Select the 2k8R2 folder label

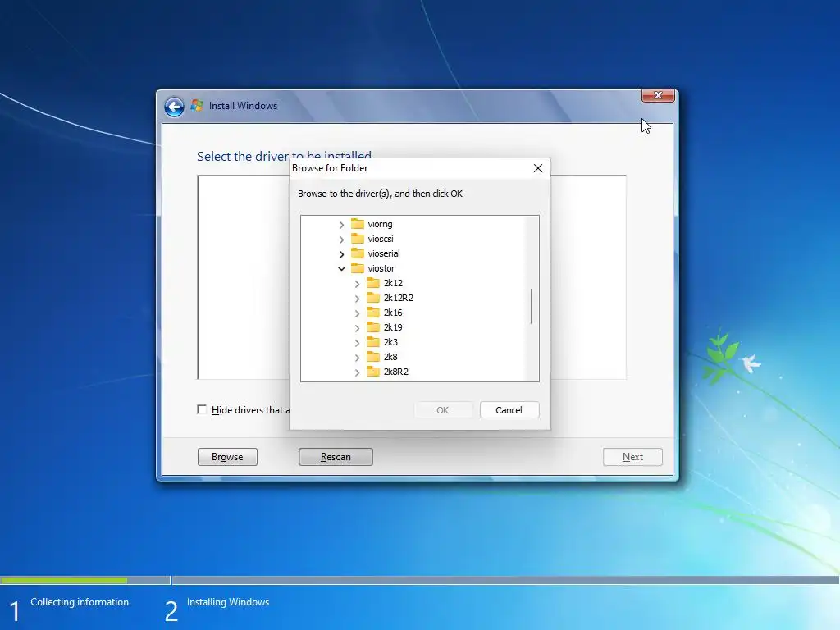pos(396,372)
